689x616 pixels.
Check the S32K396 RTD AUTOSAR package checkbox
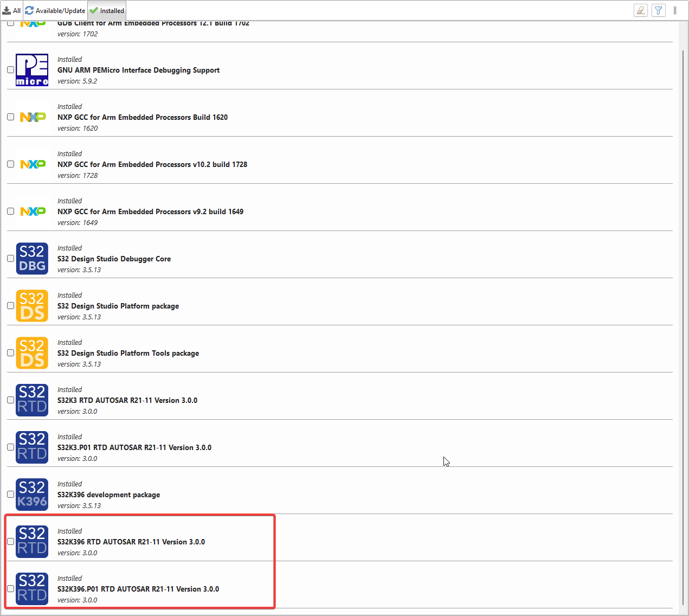point(10,541)
